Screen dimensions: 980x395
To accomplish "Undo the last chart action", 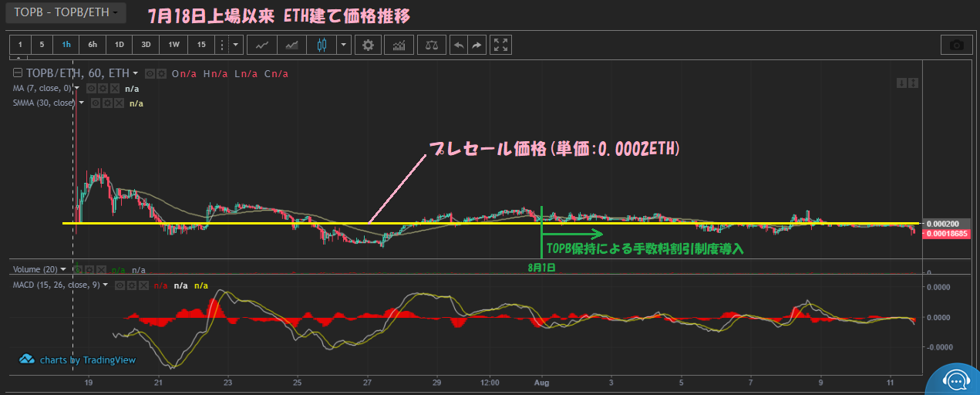I will coord(459,45).
